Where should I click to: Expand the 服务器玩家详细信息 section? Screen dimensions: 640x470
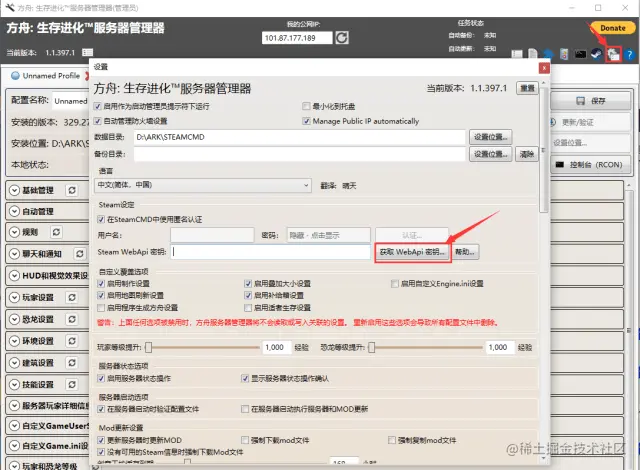click(x=15, y=406)
